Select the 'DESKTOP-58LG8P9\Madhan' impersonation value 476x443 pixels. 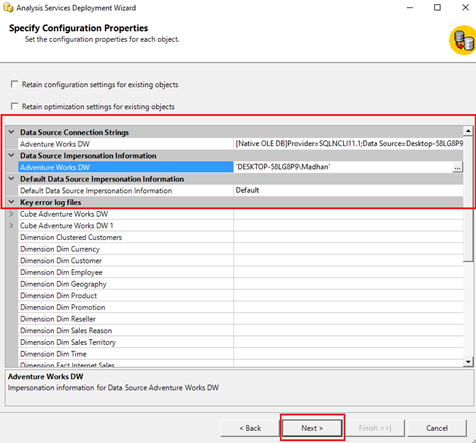pos(343,167)
